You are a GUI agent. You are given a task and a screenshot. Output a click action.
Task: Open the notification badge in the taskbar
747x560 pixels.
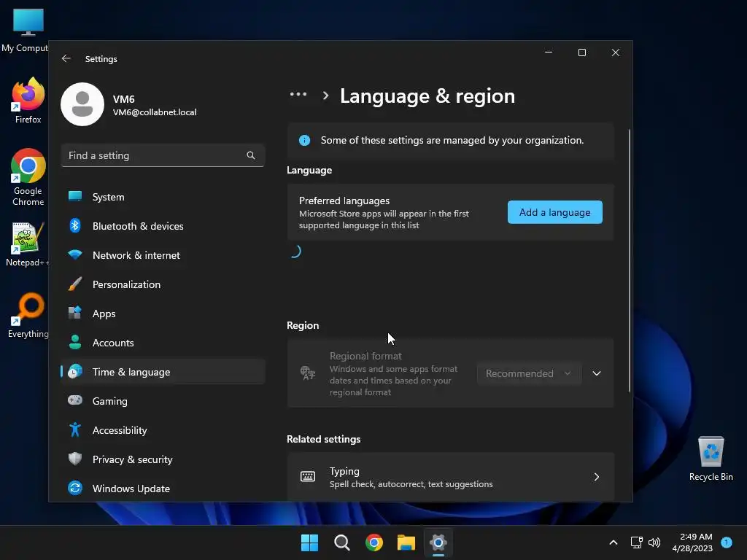pos(727,542)
